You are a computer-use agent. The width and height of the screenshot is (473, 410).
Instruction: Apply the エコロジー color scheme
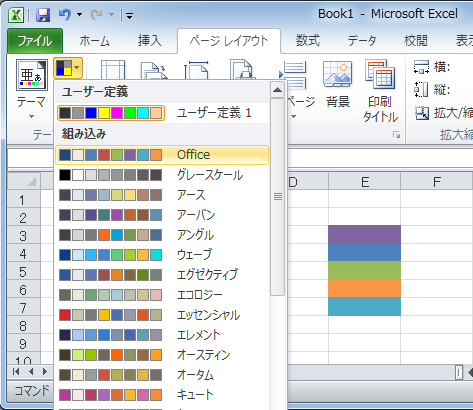(162, 295)
